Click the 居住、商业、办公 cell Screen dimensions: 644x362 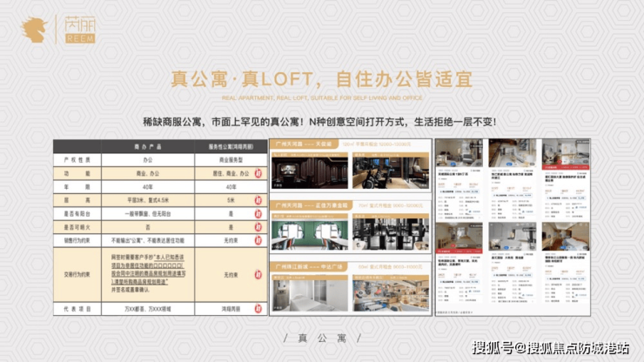click(x=231, y=173)
